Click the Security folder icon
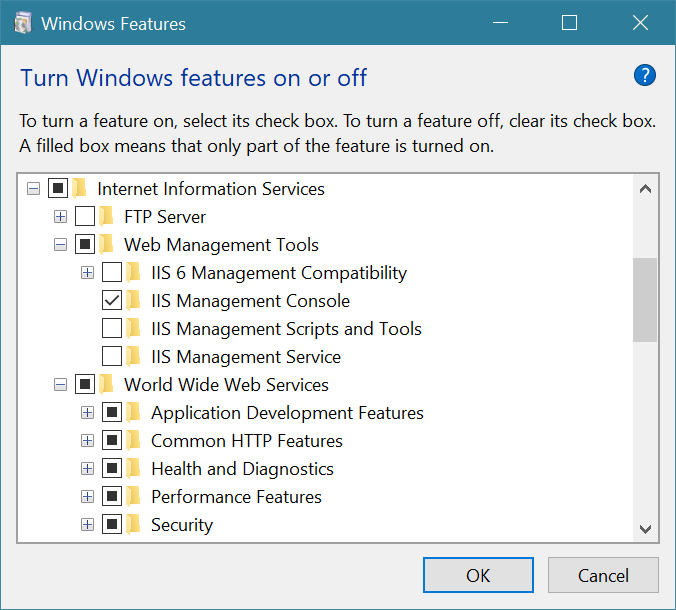The image size is (676, 610). click(134, 525)
